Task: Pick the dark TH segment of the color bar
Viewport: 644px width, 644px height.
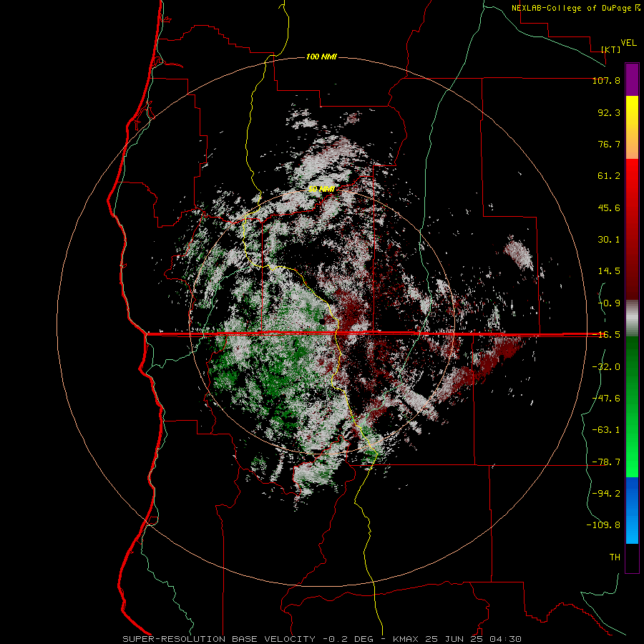Action: pyautogui.click(x=632, y=558)
